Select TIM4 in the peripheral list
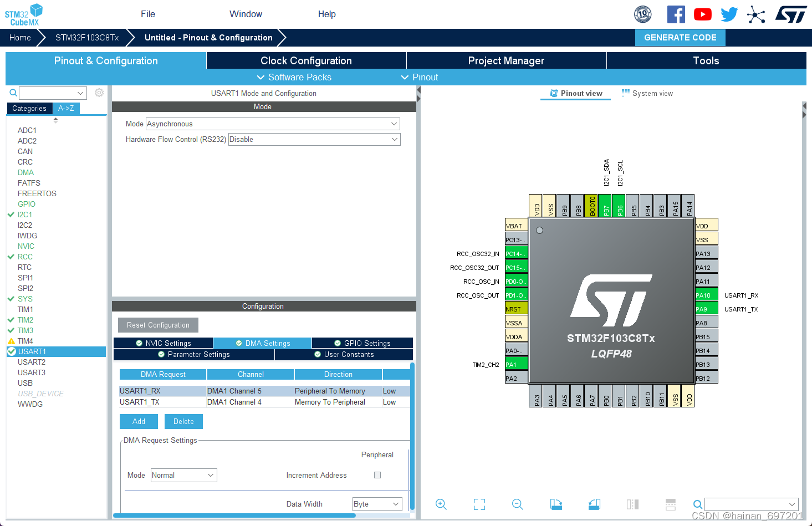The height and width of the screenshot is (526, 812). point(25,341)
